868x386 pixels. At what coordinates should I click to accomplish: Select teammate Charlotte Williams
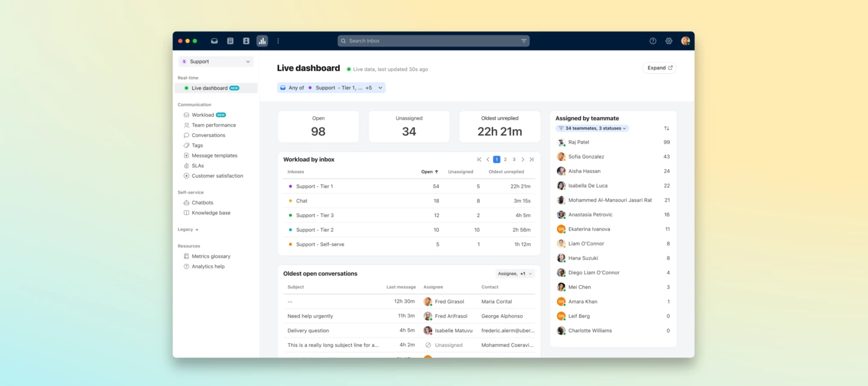613,331
